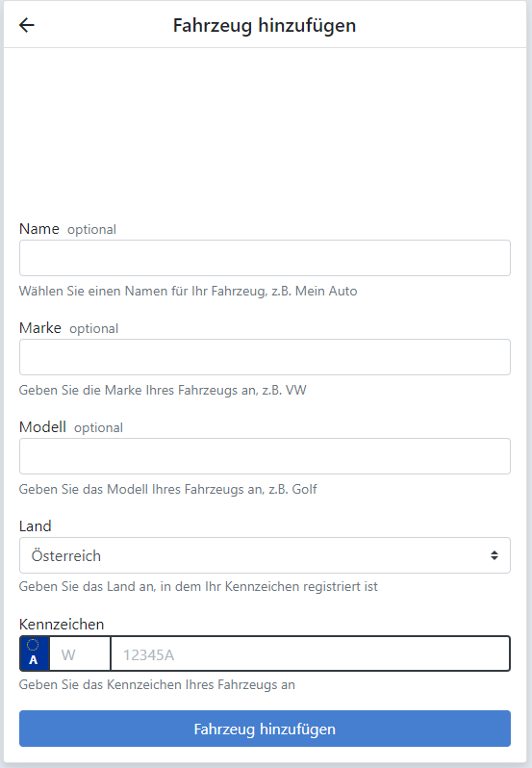Click the Name label
This screenshot has width=532, height=768.
pyautogui.click(x=39, y=229)
